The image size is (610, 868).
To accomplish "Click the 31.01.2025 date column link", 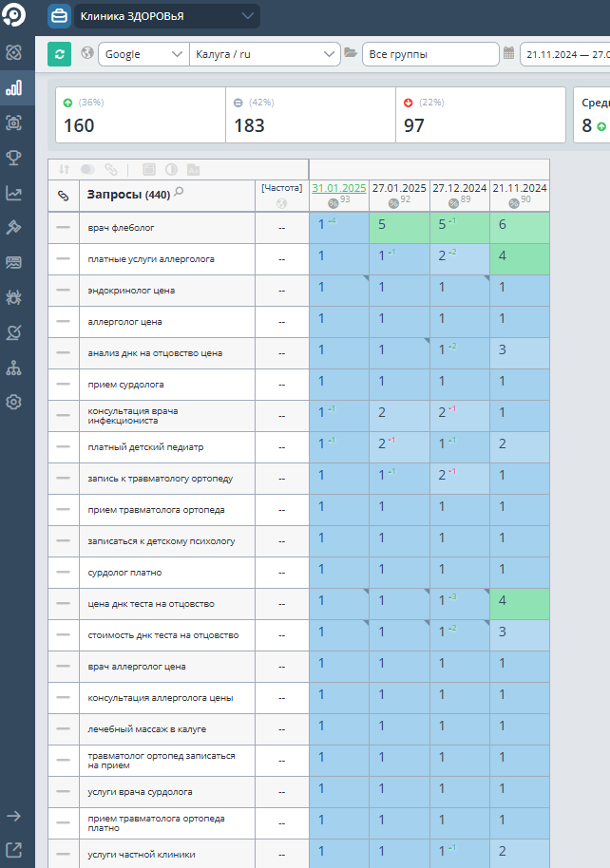I will coord(338,188).
